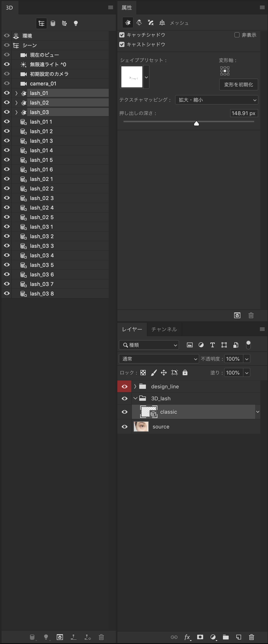Filter layers by adjustment layers
This screenshot has width=268, height=644.
tap(201, 345)
